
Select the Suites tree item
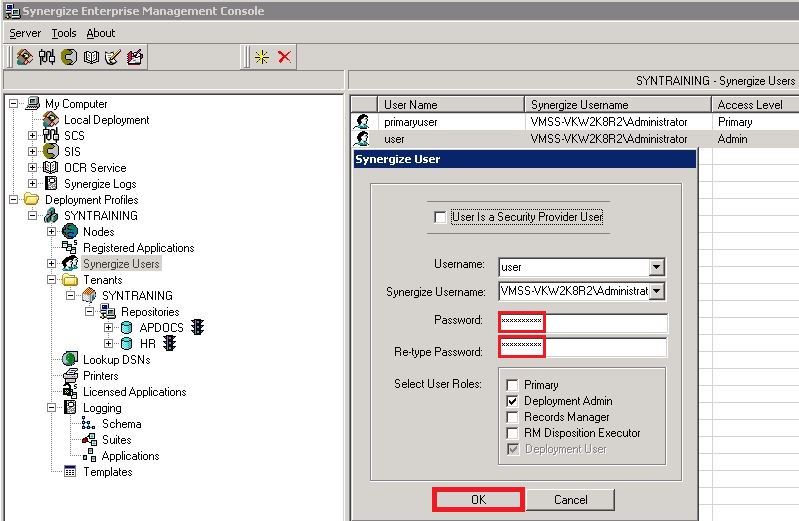click(x=117, y=439)
